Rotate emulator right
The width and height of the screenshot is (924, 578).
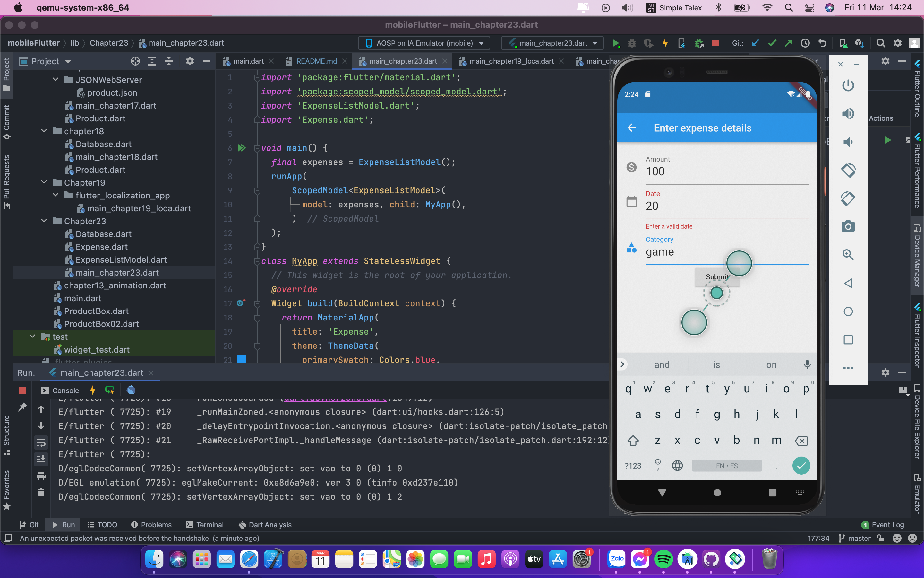848,198
